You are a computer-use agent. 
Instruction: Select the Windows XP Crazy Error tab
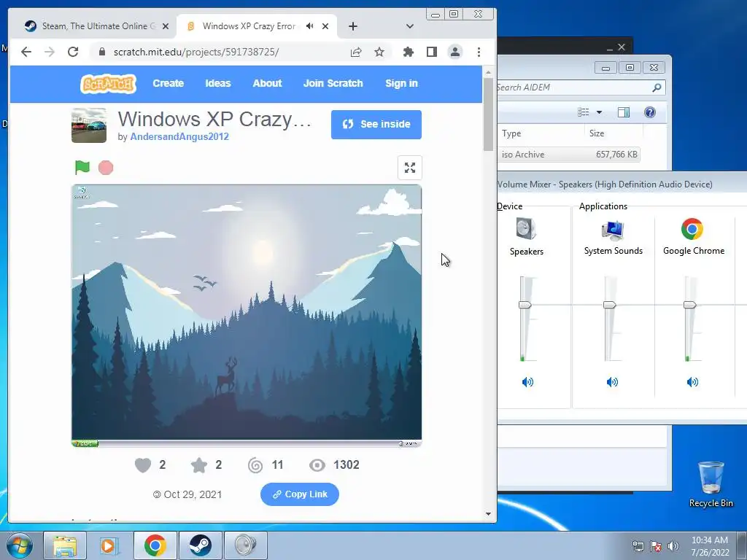[x=249, y=26]
